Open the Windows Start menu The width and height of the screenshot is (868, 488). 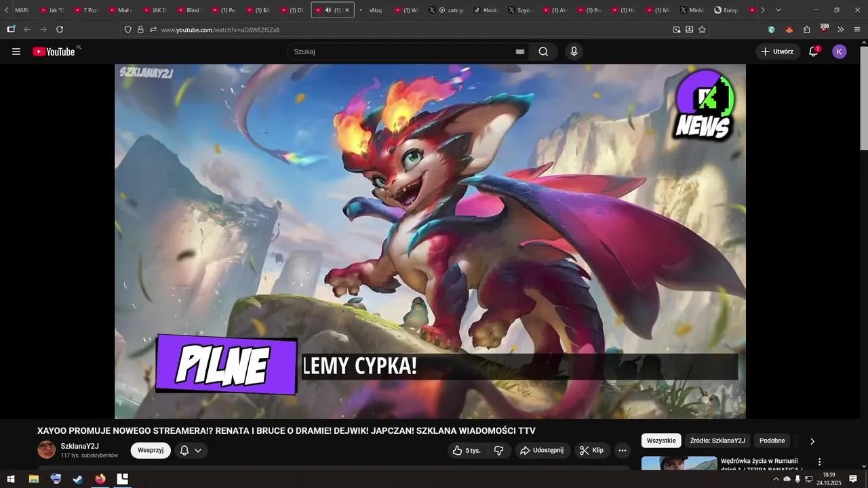click(11, 479)
